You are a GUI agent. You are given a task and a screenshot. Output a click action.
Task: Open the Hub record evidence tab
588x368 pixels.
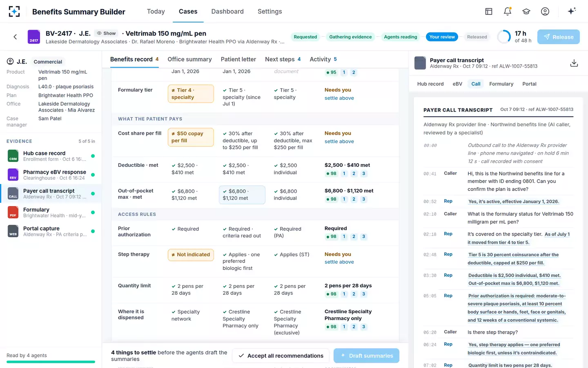coord(430,84)
